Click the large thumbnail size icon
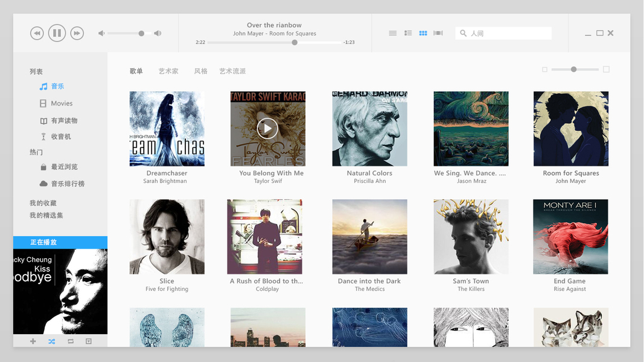Screen dimensions: 644x362 pyautogui.click(x=606, y=69)
